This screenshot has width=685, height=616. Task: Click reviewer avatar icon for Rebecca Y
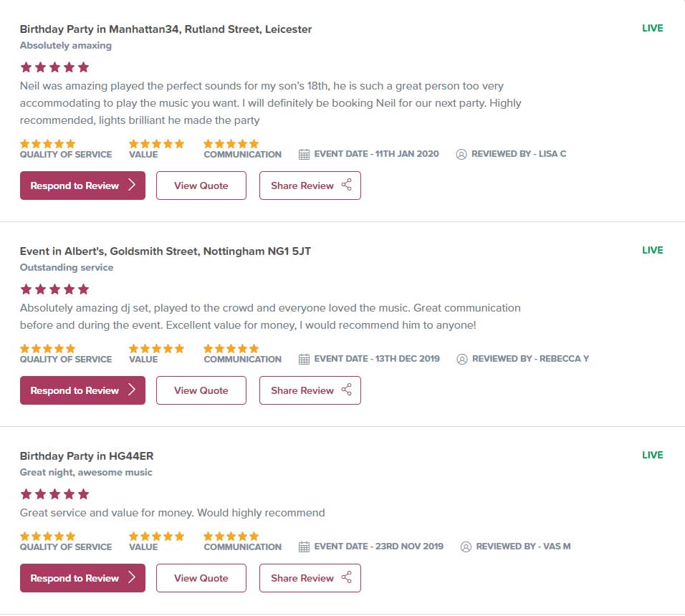[x=461, y=359]
